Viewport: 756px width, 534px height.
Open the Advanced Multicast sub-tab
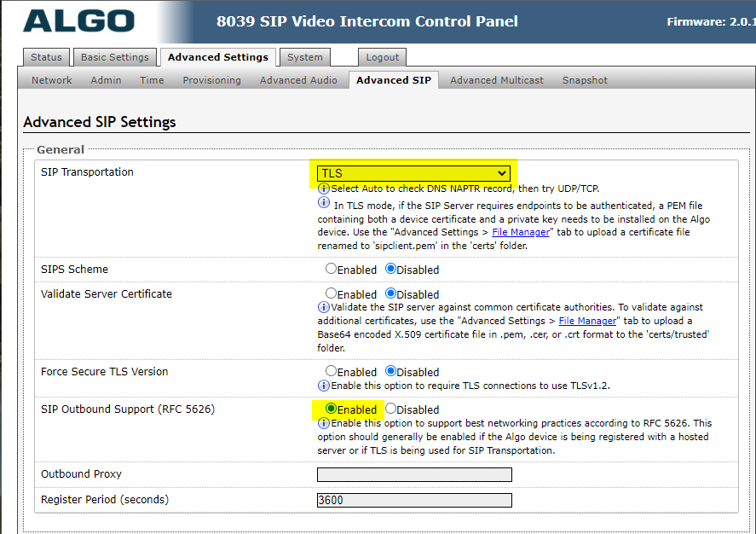tap(497, 80)
